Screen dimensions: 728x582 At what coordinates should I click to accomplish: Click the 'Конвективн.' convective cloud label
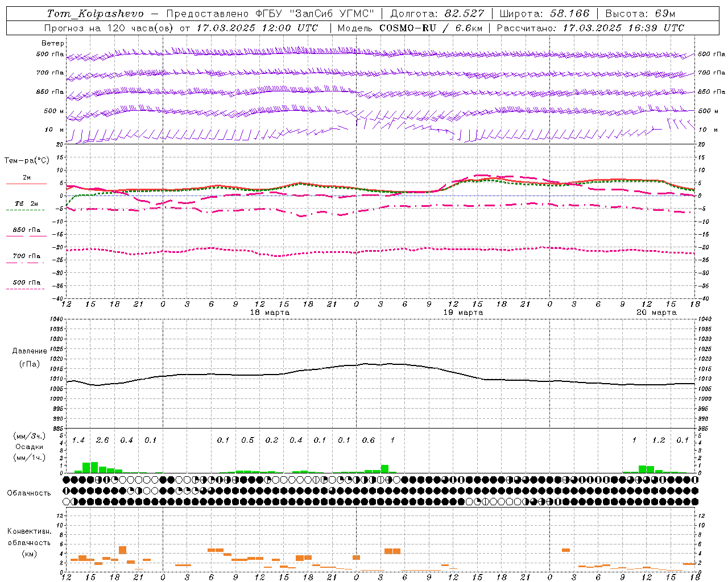pyautogui.click(x=29, y=531)
